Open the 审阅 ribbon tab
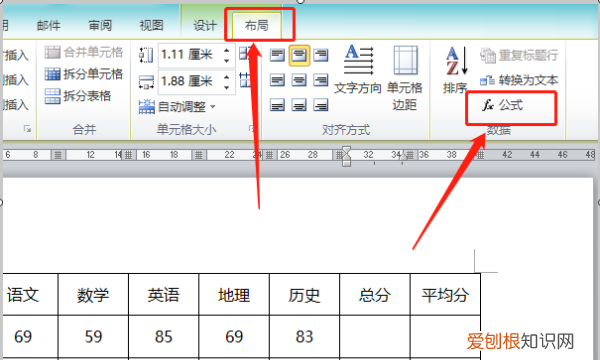The width and height of the screenshot is (600, 360). tap(100, 25)
